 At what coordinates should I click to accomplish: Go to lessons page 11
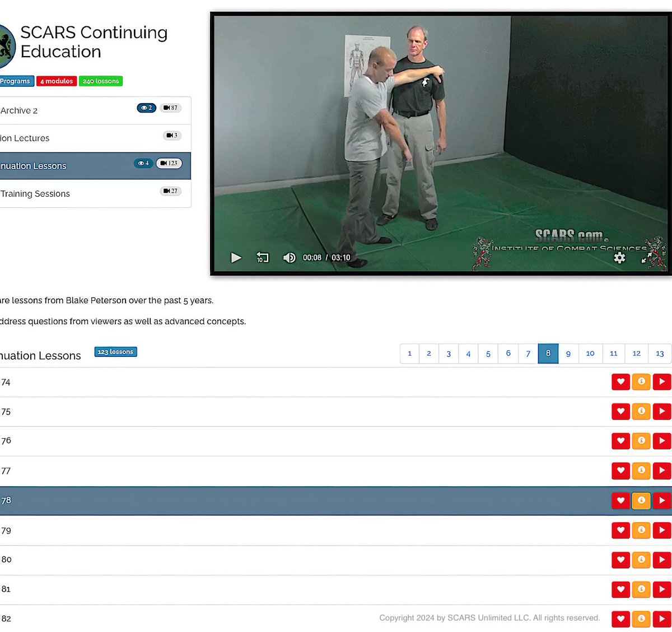pyautogui.click(x=614, y=354)
